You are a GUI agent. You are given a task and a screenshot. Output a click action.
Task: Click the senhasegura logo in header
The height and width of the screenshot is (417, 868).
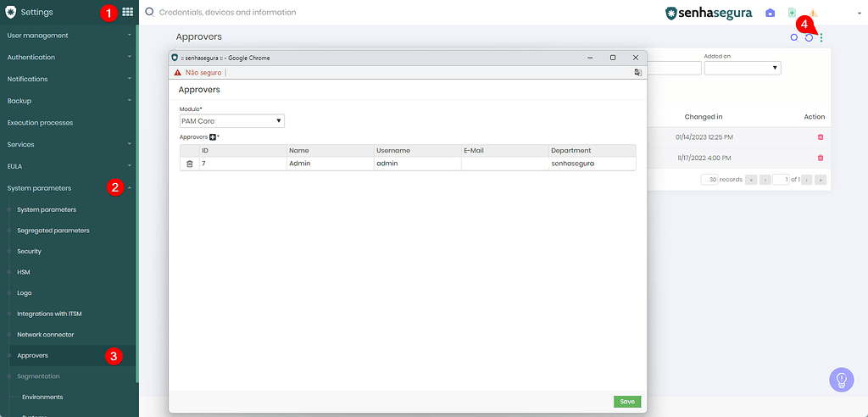[x=709, y=14]
